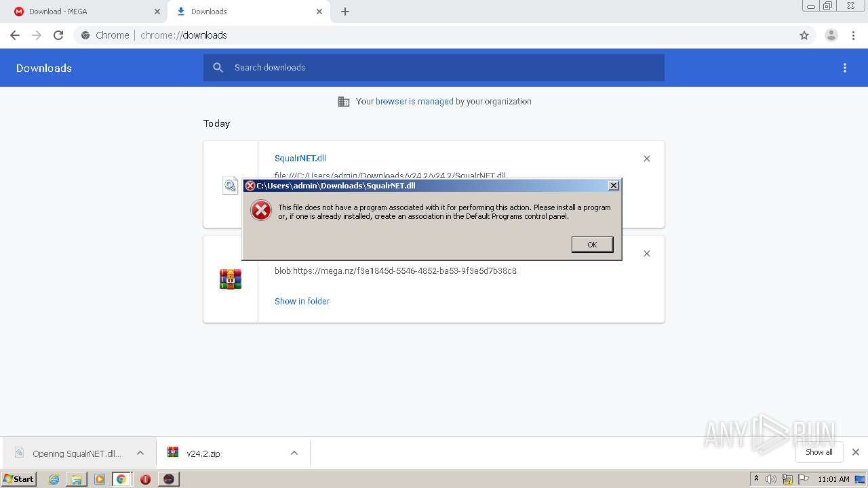Image resolution: width=868 pixels, height=488 pixels.
Task: Click the Downloads page title
Action: 44,68
